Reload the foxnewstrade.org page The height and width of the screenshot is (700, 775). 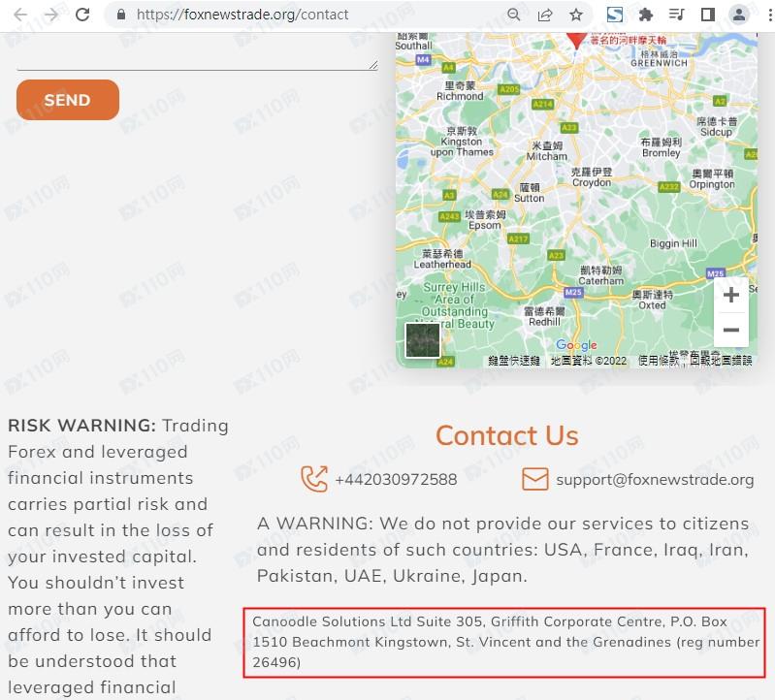(x=82, y=15)
